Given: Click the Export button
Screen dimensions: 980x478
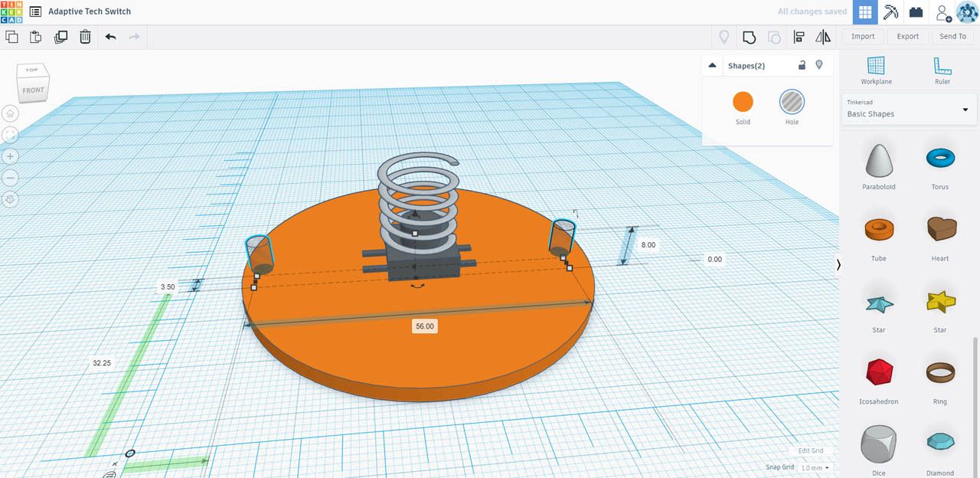Looking at the screenshot, I should (908, 36).
